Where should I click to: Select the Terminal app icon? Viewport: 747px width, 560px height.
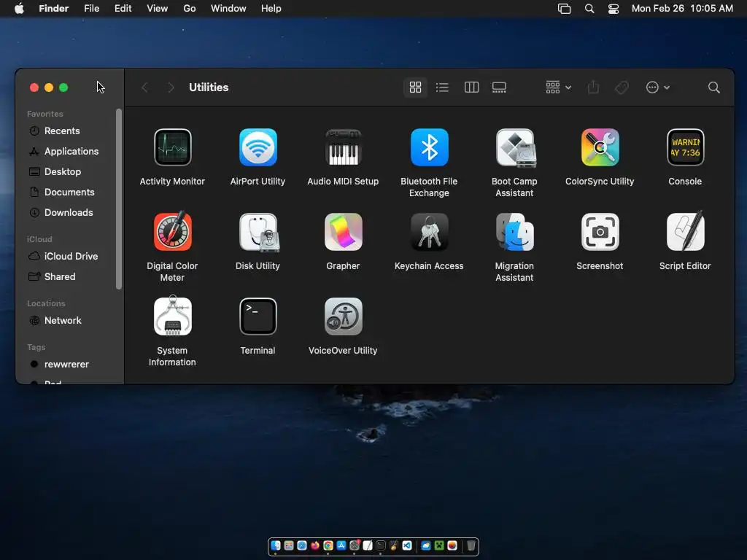258,316
